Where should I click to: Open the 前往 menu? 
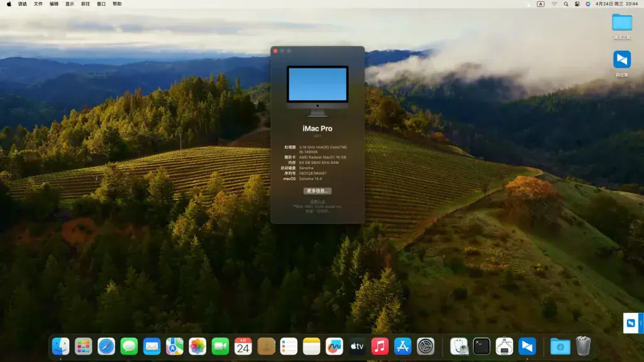point(86,4)
